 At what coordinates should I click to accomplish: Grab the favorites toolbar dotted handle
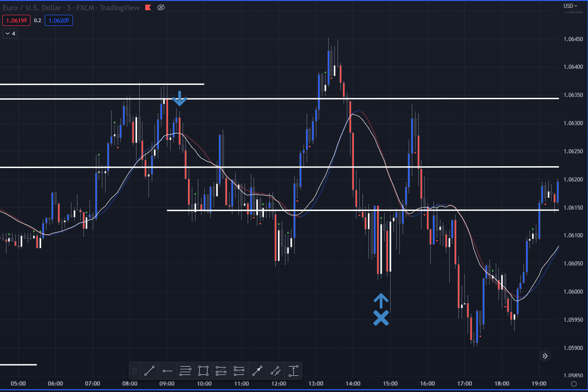[x=135, y=370]
